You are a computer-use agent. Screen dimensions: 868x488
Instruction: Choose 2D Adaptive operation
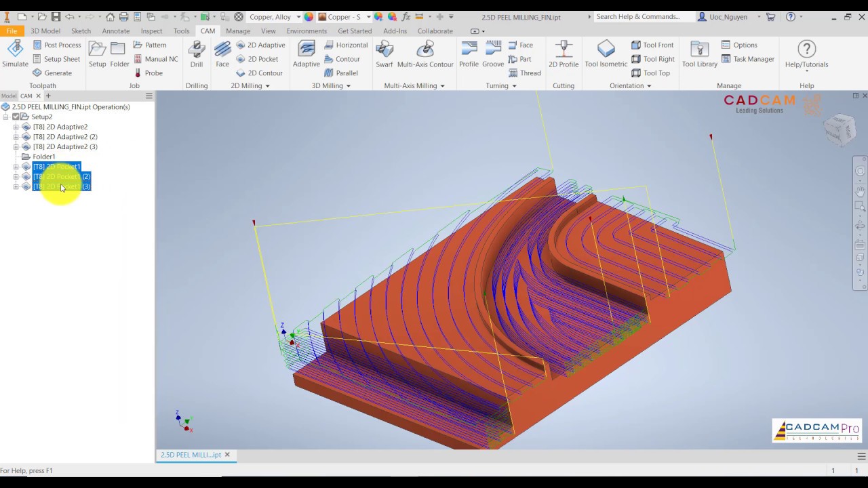tap(260, 45)
